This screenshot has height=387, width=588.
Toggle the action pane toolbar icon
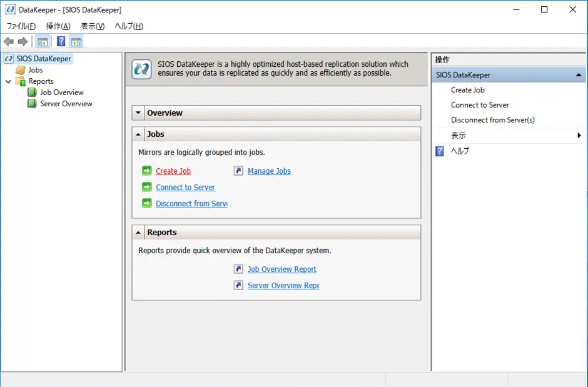point(76,42)
